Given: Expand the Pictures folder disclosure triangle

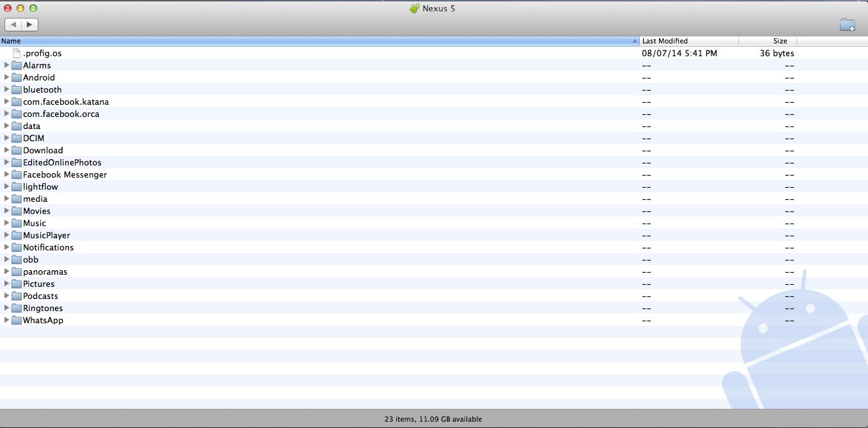Looking at the screenshot, I should click(6, 284).
